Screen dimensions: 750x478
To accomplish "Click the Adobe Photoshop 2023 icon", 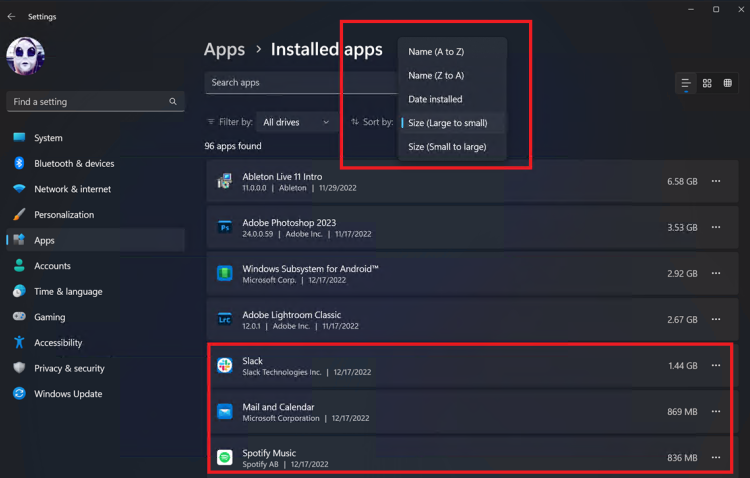I will (x=225, y=227).
